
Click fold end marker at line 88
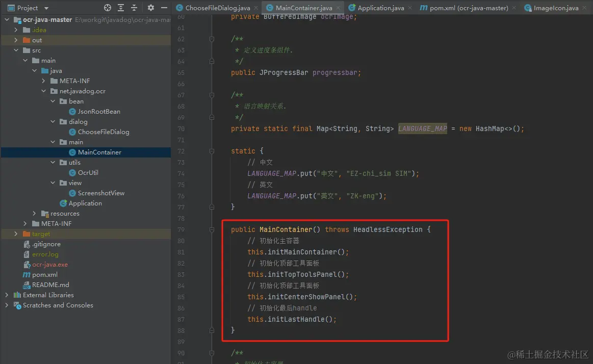(x=212, y=330)
